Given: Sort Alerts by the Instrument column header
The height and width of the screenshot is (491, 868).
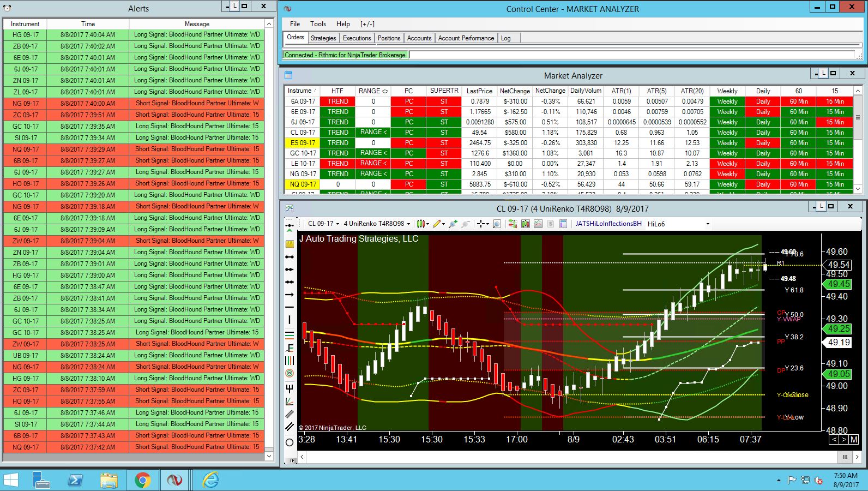Looking at the screenshot, I should click(x=25, y=24).
